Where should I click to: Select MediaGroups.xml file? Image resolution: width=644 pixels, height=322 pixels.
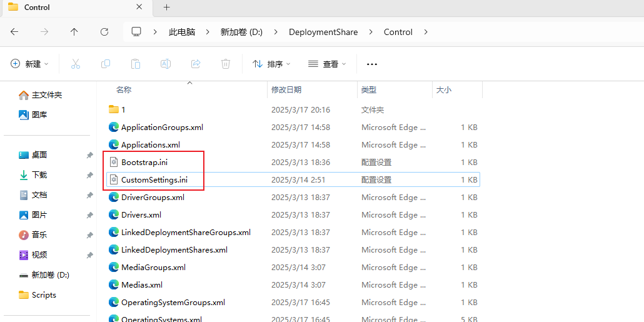[293, 267]
